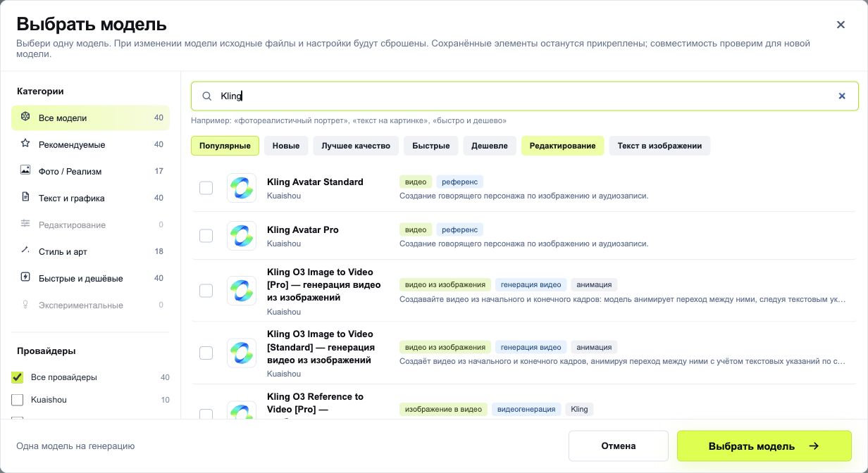Clear the Kling search text
The height and width of the screenshot is (473, 868).
(x=842, y=96)
